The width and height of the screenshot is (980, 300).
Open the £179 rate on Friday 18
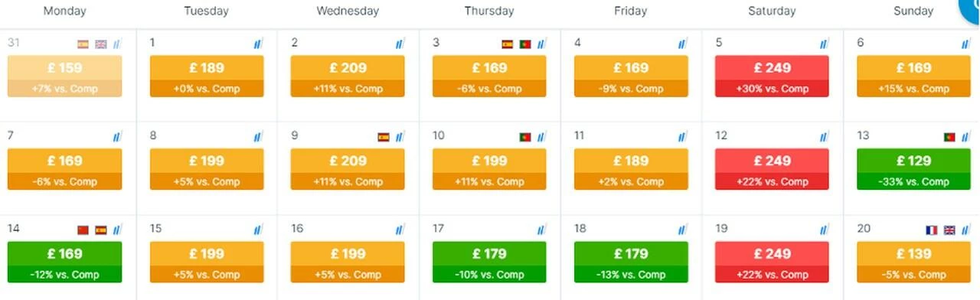(631, 254)
